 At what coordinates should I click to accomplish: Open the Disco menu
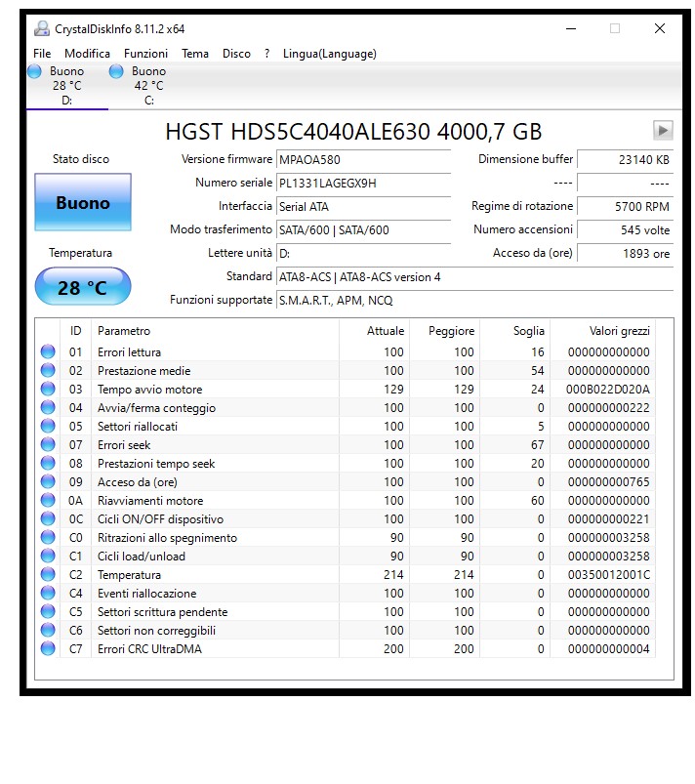[x=236, y=54]
